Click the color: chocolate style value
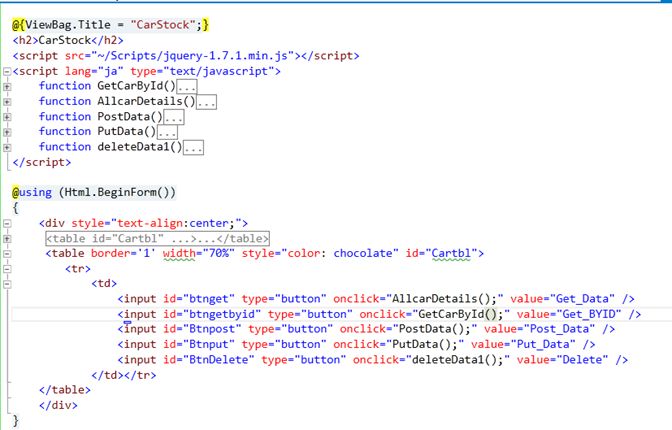The height and width of the screenshot is (430, 672). (339, 253)
